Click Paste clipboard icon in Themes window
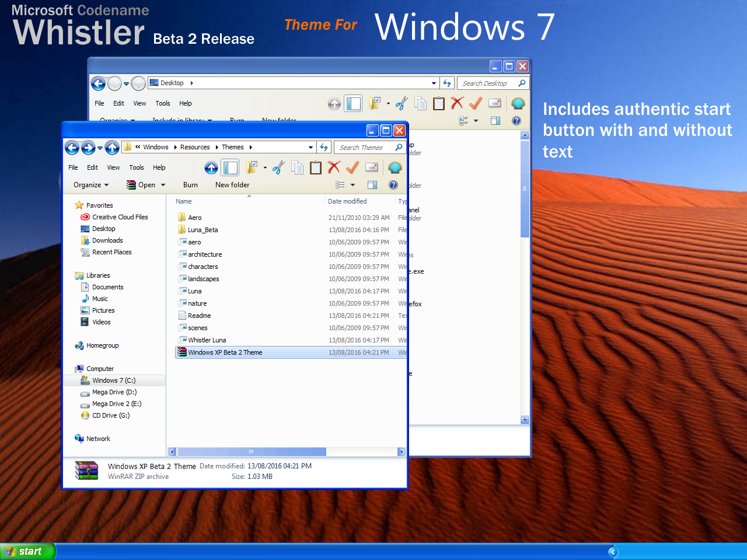747x560 pixels. pyautogui.click(x=316, y=168)
